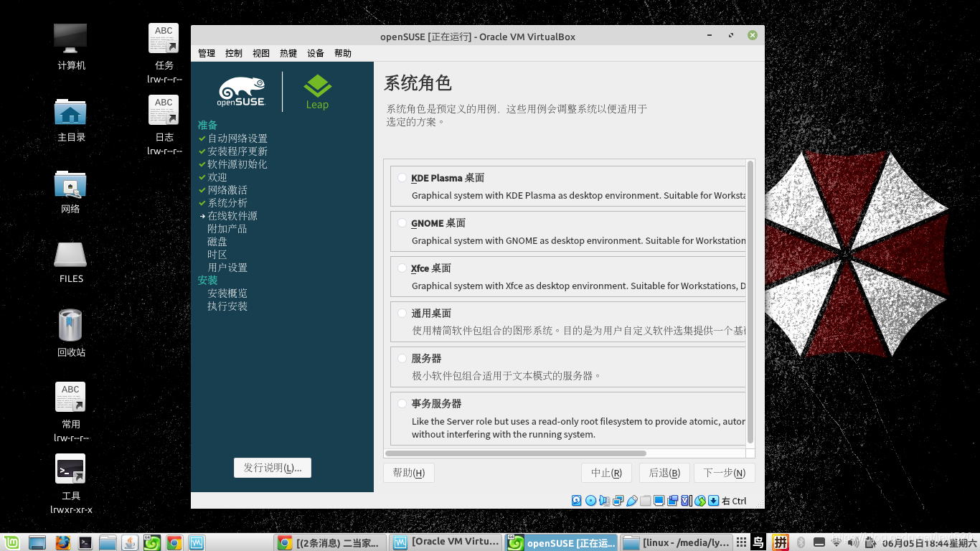Image resolution: width=980 pixels, height=551 pixels.
Task: Open file manager from the panel launcher
Action: 108,542
